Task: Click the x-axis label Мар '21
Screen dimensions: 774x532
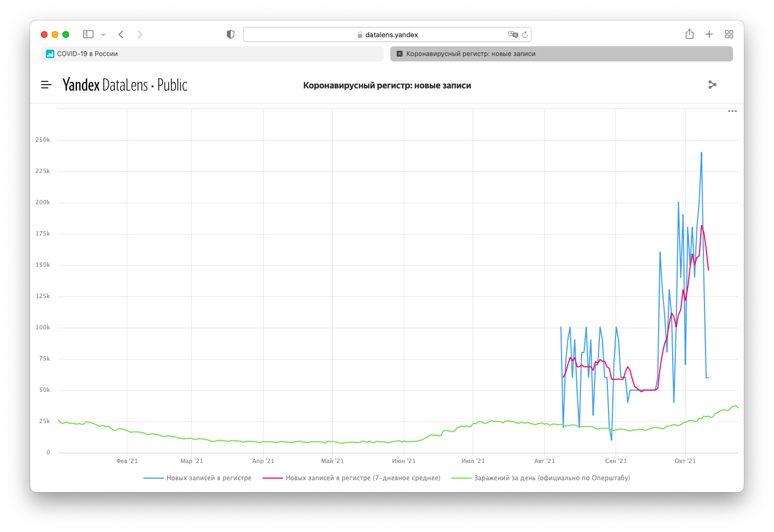Action: 191,461
